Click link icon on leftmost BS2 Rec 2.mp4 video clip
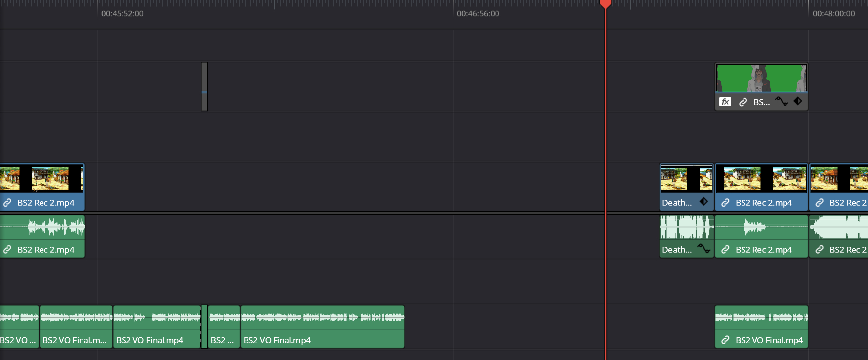 coord(7,203)
